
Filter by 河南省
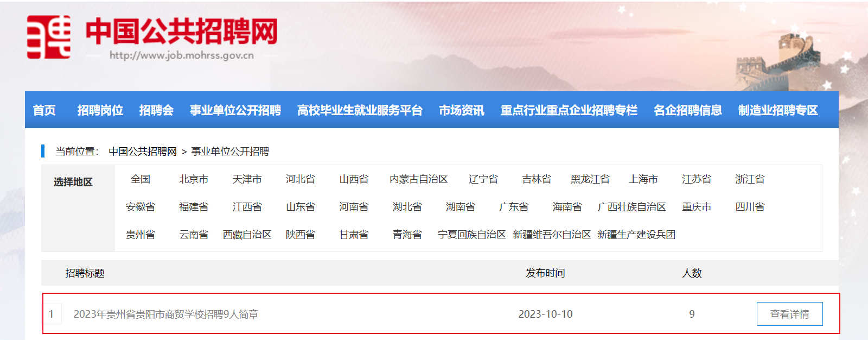[x=354, y=207]
